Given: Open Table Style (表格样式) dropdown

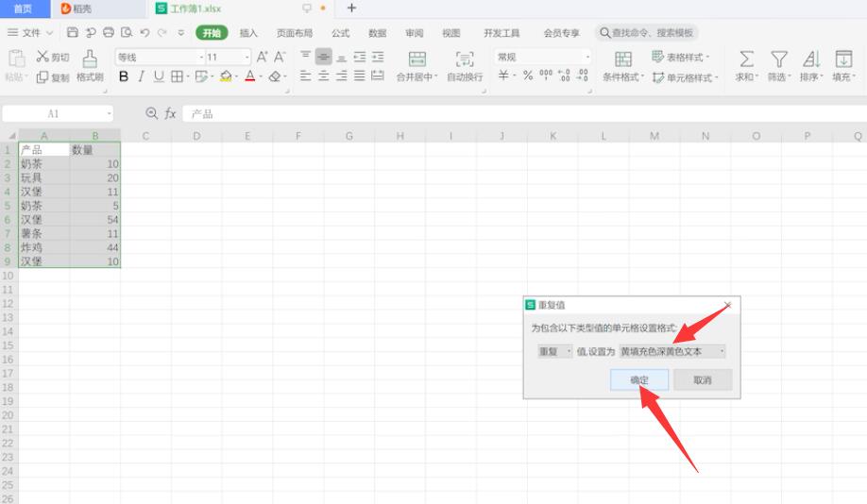Looking at the screenshot, I should click(x=680, y=57).
